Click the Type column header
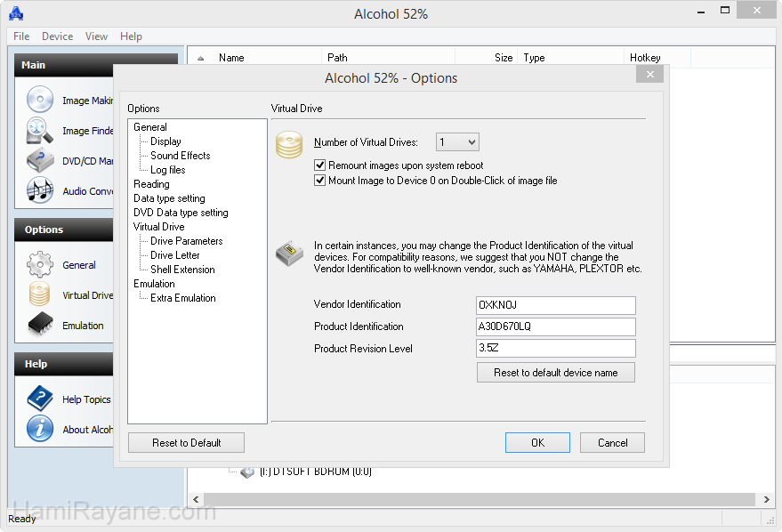 [x=570, y=58]
